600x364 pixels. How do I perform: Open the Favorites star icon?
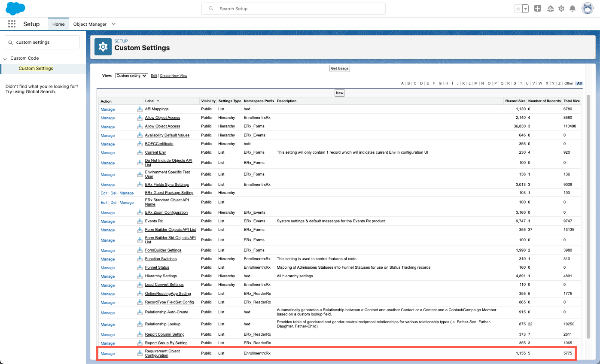click(518, 9)
